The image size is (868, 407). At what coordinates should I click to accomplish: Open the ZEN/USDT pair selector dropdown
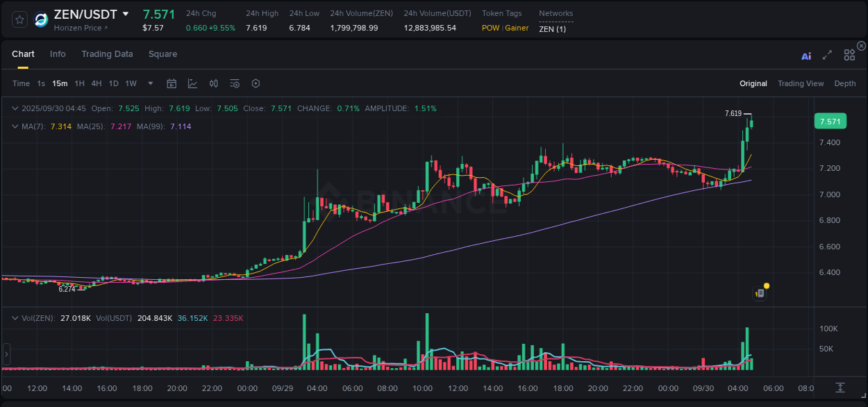[x=125, y=13]
